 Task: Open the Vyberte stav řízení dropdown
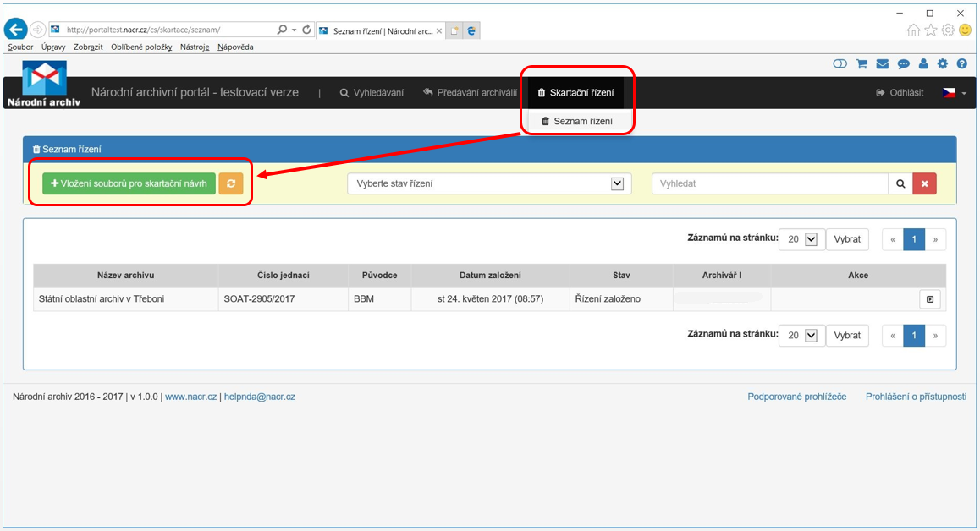tap(489, 183)
